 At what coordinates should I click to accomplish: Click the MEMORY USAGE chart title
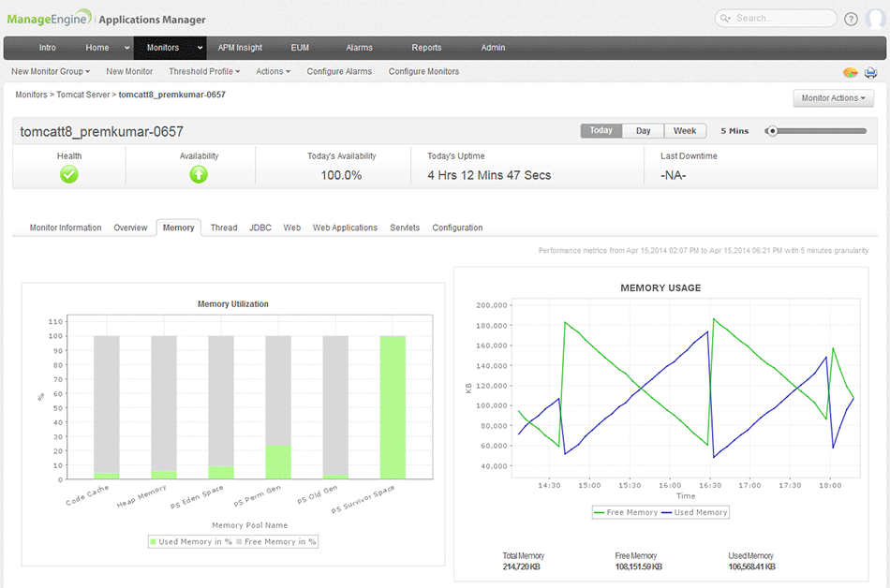(660, 288)
